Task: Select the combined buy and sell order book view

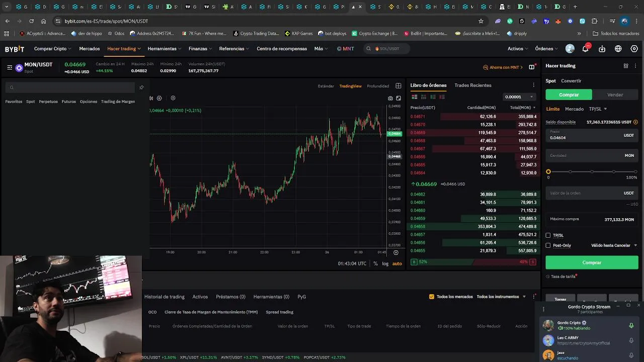Action: click(415, 97)
